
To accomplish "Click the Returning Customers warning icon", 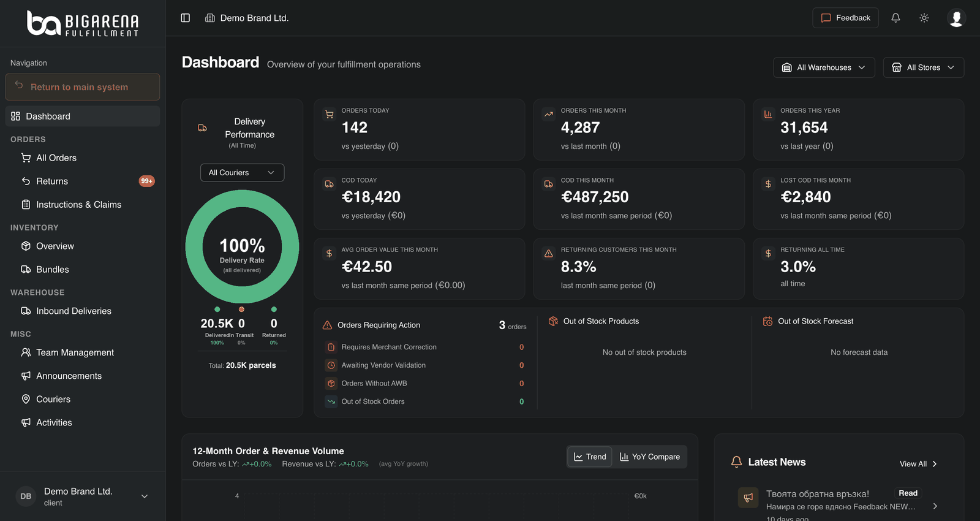I will tap(549, 253).
